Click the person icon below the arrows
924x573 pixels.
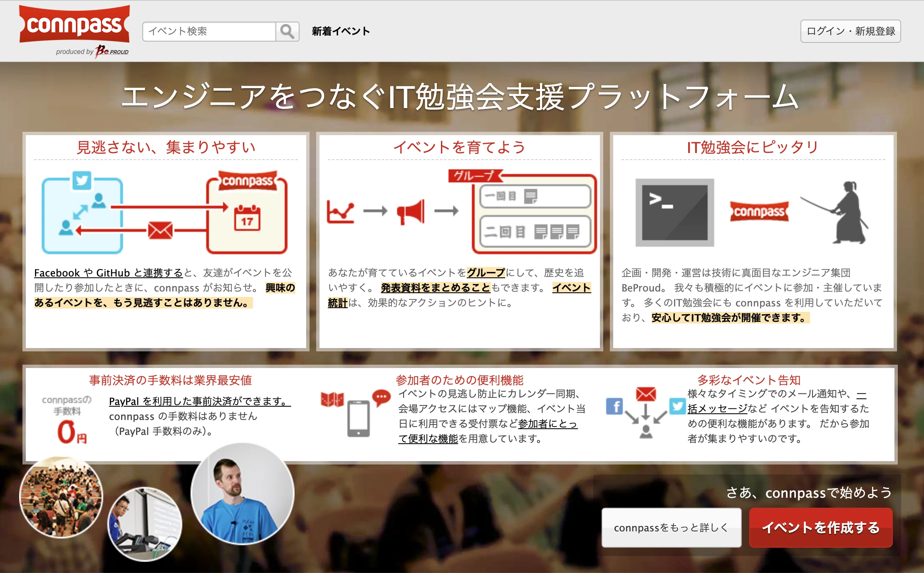pyautogui.click(x=646, y=432)
